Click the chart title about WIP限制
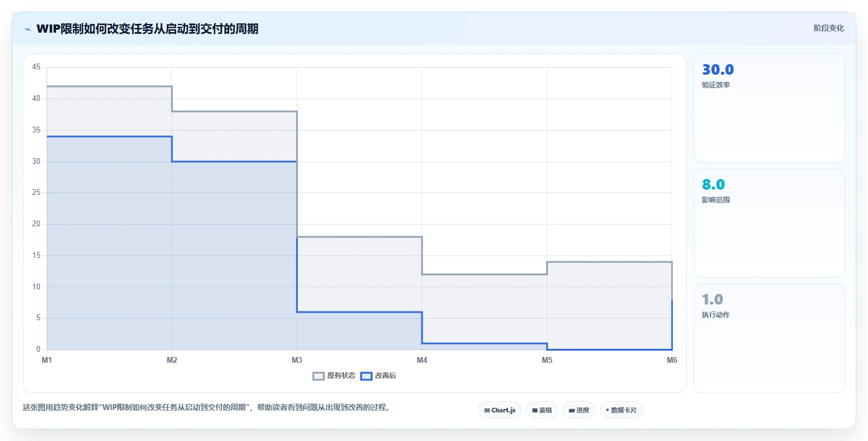Viewport: 868px width, 441px height. [147, 29]
